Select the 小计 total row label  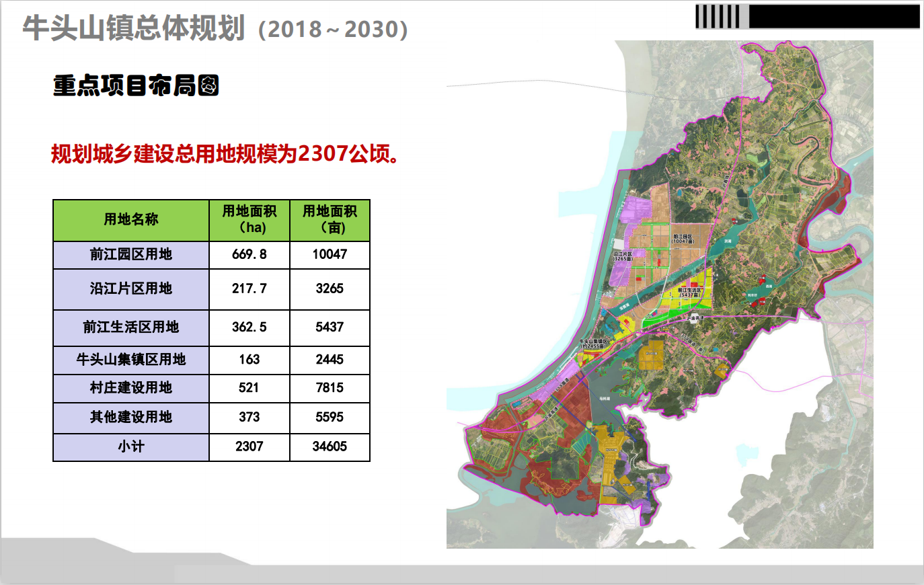point(131,446)
